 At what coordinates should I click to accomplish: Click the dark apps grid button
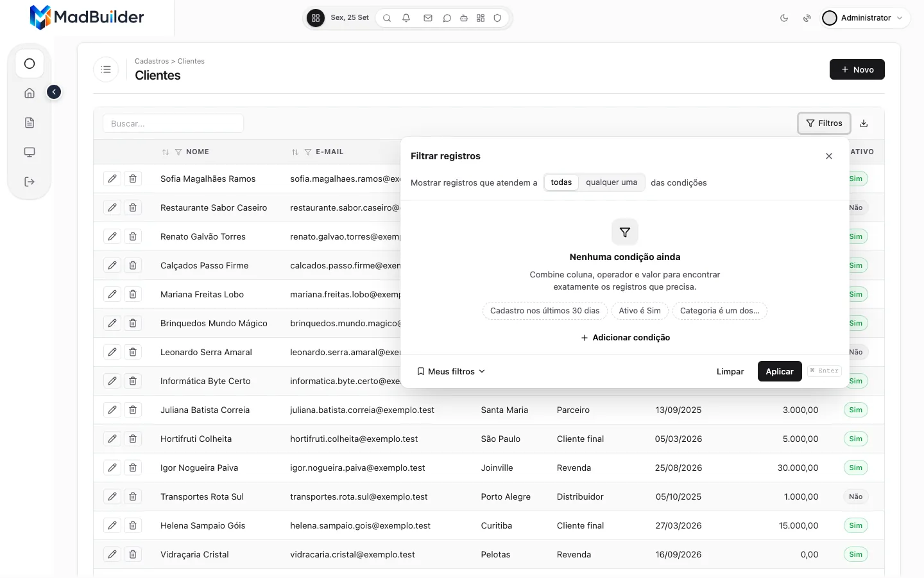(x=316, y=18)
